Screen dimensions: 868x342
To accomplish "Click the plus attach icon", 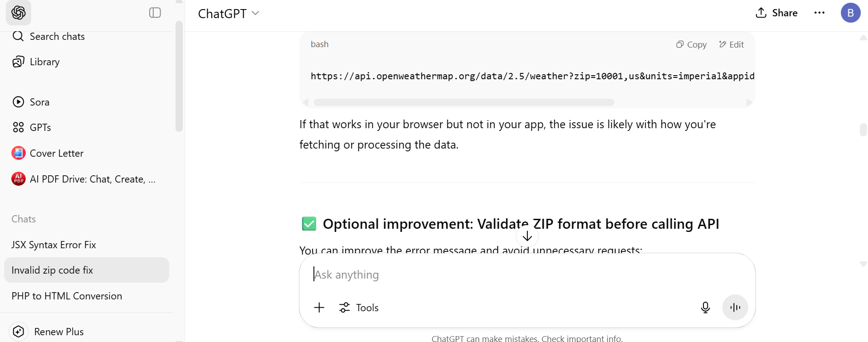I will 319,308.
